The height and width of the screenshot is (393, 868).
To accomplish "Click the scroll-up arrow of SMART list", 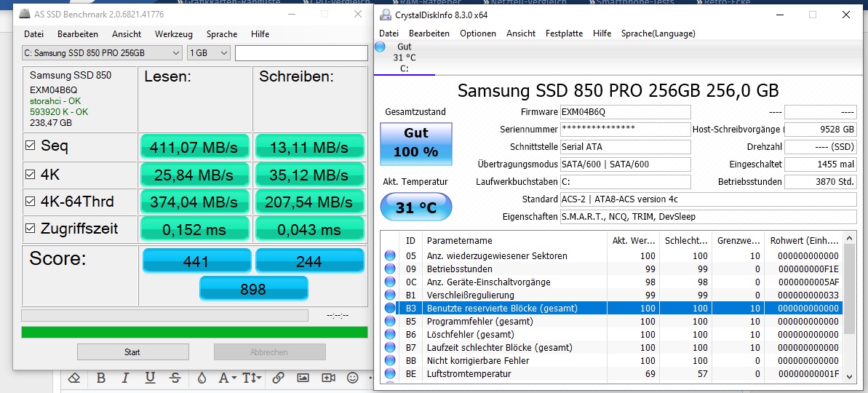I will (x=850, y=239).
